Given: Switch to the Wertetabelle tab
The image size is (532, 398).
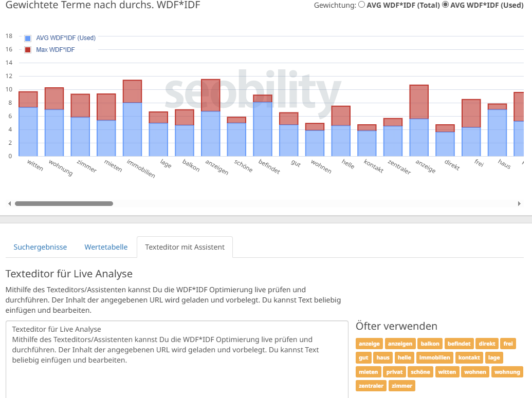Looking at the screenshot, I should tap(106, 247).
